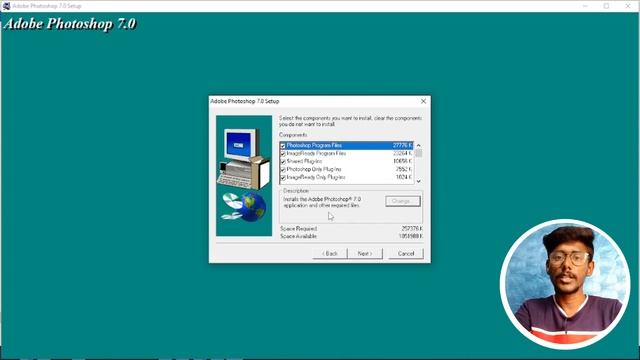Close the outer Adobe Photoshop Setup window
The width and height of the screenshot is (640, 360).
tap(628, 6)
